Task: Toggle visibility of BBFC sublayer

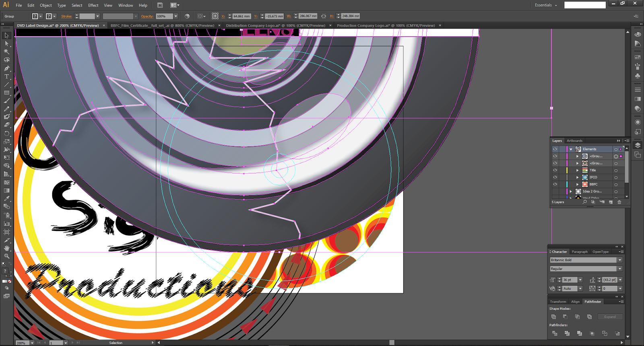Action: 555,184
